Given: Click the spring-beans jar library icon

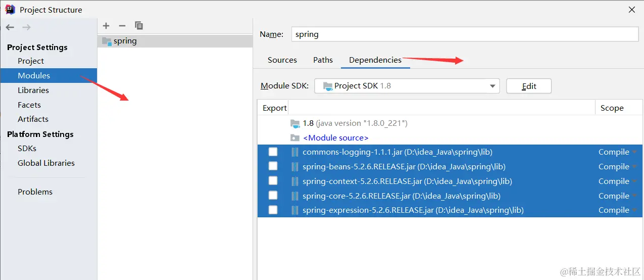Looking at the screenshot, I should point(295,166).
